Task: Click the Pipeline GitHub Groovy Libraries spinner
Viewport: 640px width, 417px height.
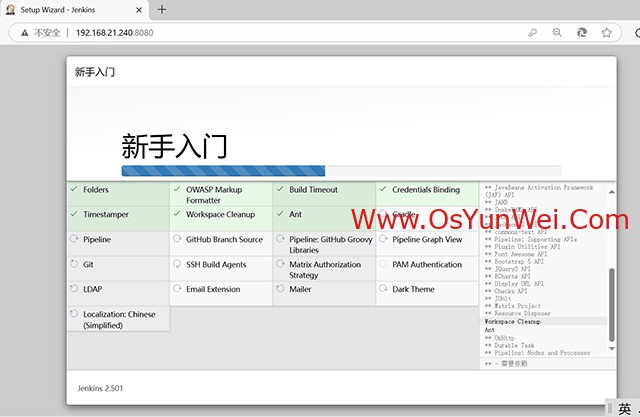Action: (x=280, y=239)
